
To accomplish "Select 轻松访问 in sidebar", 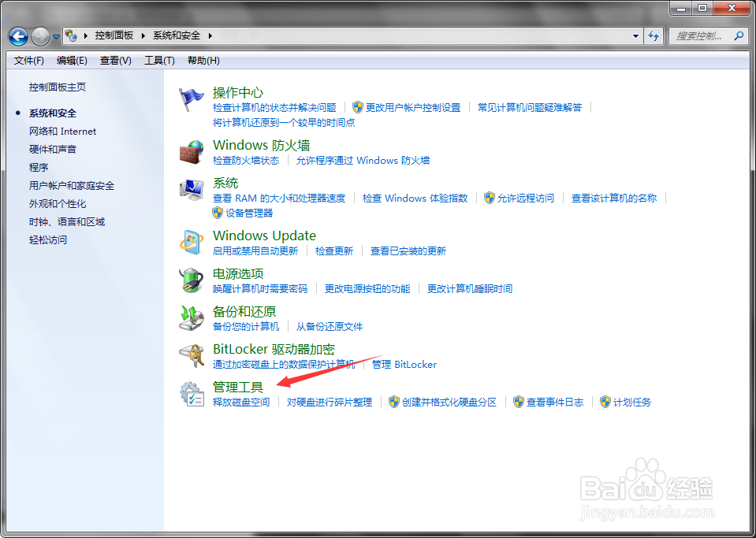I will (x=48, y=240).
